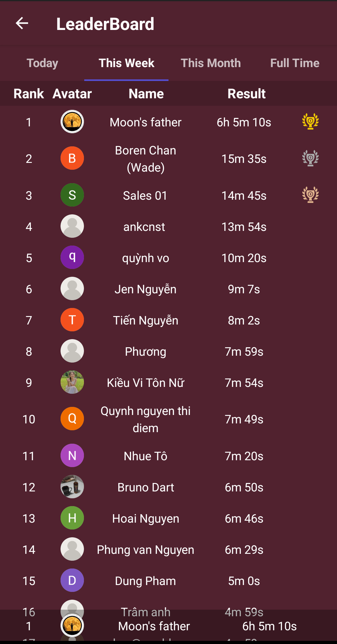The height and width of the screenshot is (644, 337).
Task: Tap Kiều Vi Tôn Nữ's photo avatar
Action: click(x=72, y=382)
